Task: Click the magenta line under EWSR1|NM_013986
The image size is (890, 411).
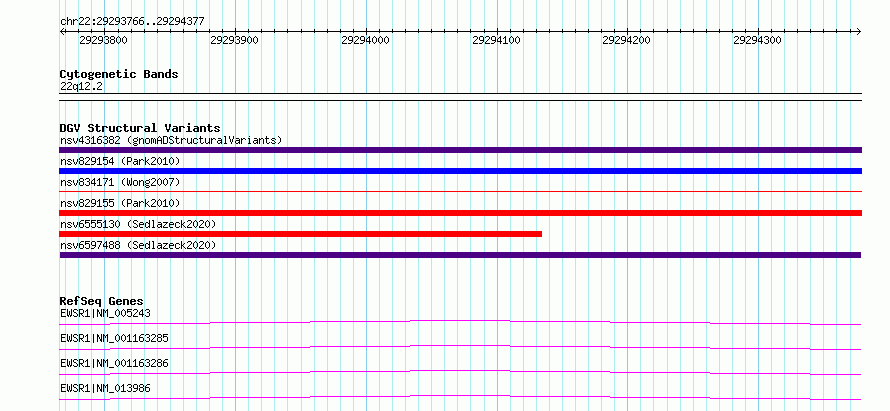Action: point(460,397)
